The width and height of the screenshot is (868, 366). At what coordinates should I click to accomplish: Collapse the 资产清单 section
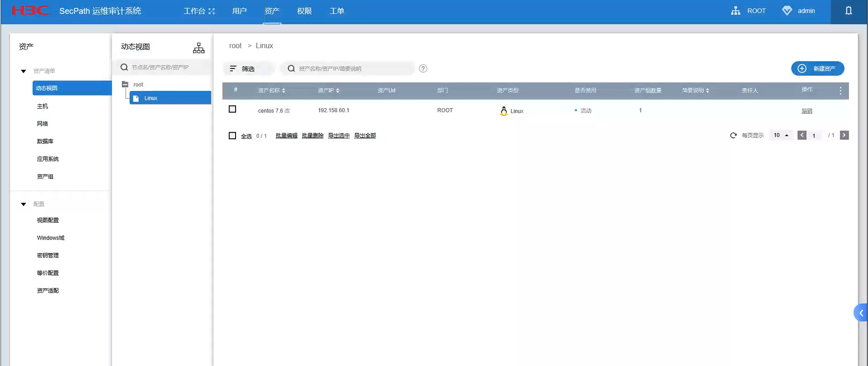tap(23, 71)
